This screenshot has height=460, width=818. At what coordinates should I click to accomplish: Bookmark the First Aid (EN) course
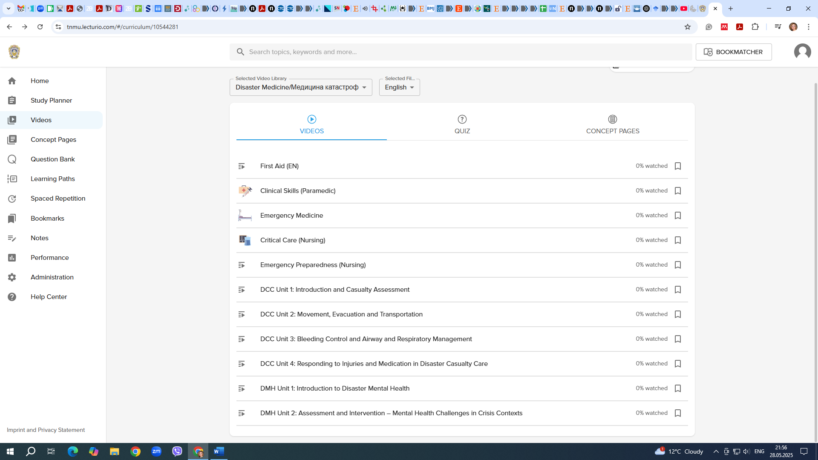tap(678, 166)
